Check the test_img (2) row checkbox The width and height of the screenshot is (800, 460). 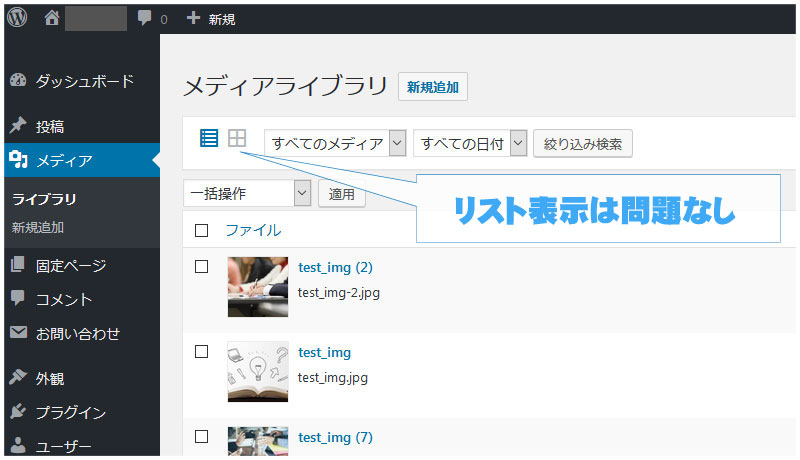click(x=202, y=267)
